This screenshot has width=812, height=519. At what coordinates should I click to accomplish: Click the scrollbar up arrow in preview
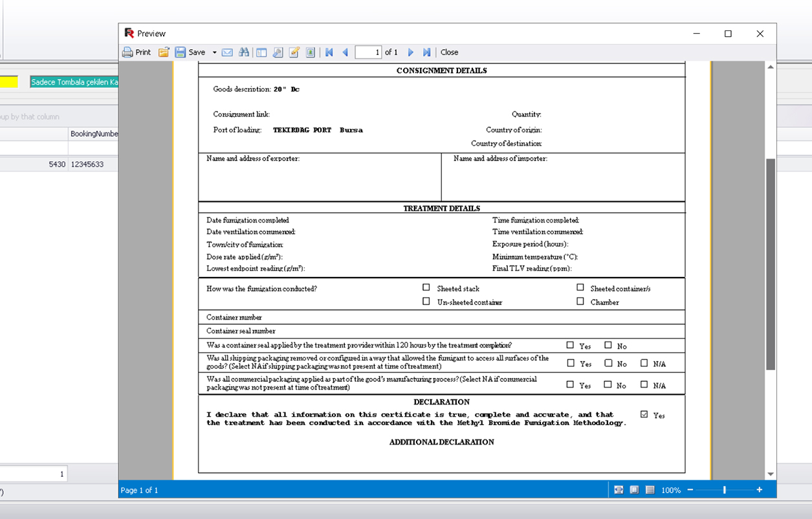tap(770, 67)
